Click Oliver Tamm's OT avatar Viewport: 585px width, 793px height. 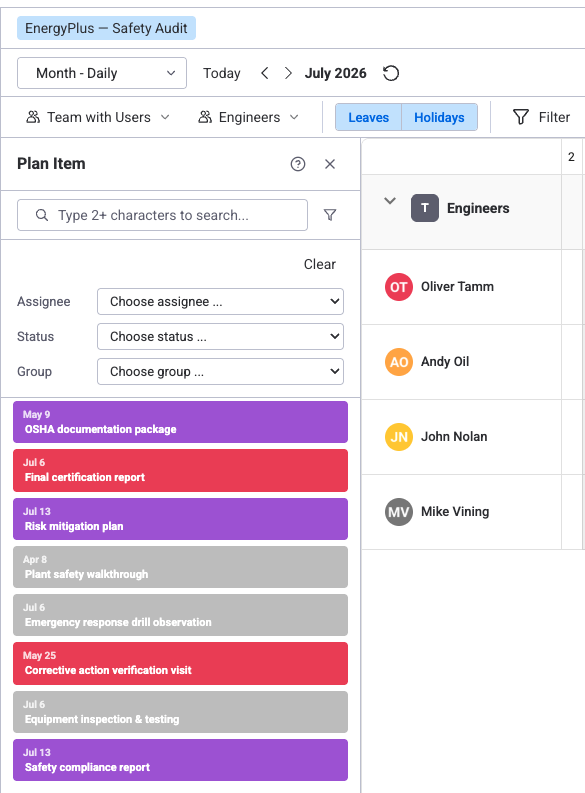click(x=399, y=287)
